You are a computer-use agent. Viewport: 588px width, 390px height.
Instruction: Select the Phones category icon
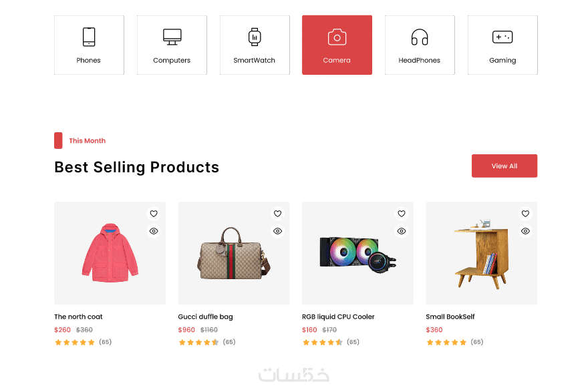tap(89, 37)
